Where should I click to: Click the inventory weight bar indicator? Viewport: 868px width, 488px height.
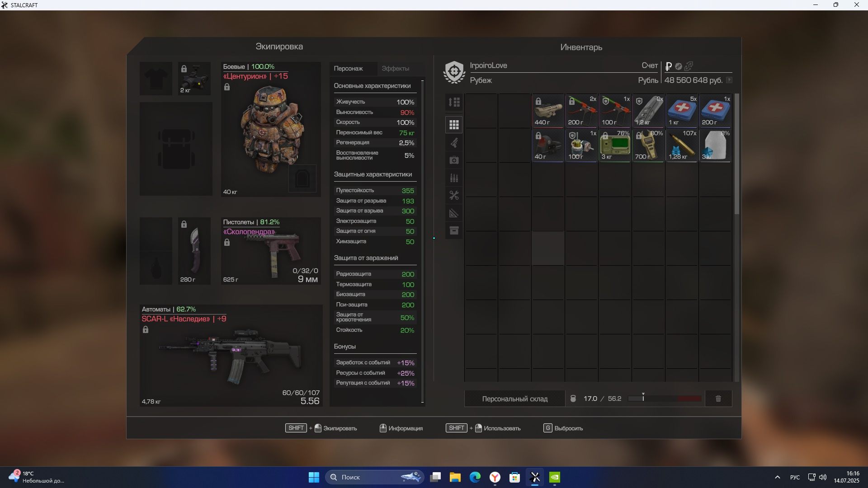point(665,399)
